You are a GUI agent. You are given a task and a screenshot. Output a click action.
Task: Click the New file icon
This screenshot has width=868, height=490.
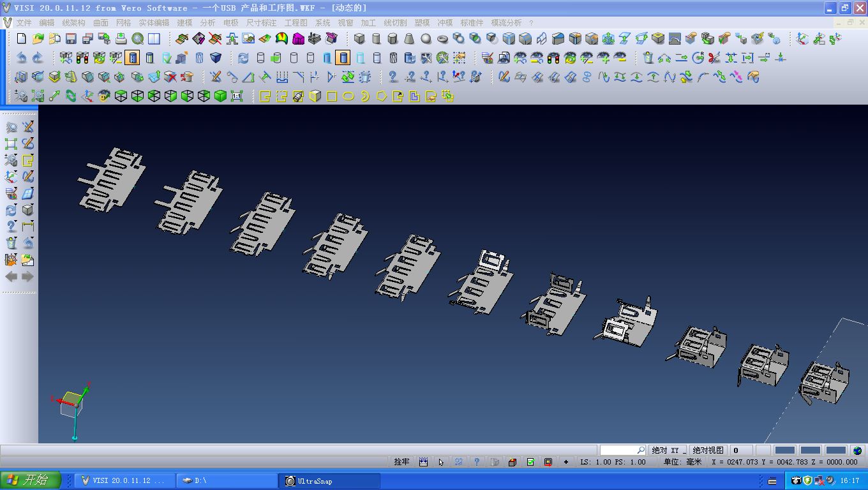(22, 39)
